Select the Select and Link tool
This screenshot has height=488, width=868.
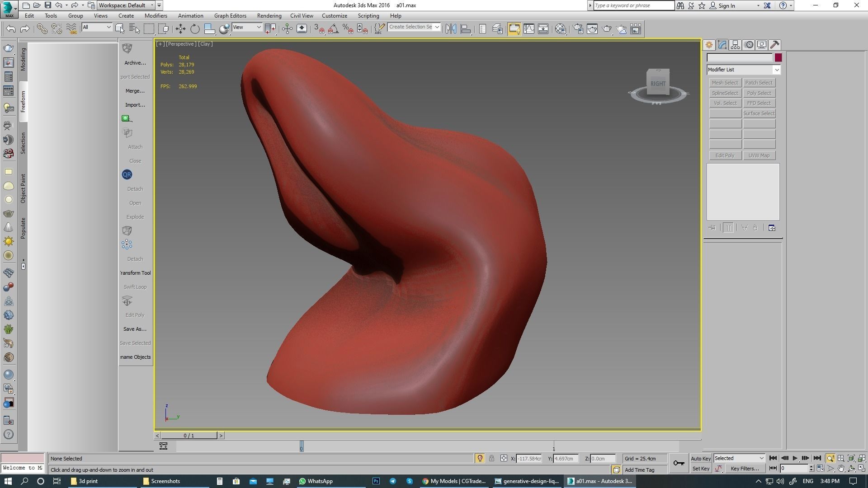(42, 29)
